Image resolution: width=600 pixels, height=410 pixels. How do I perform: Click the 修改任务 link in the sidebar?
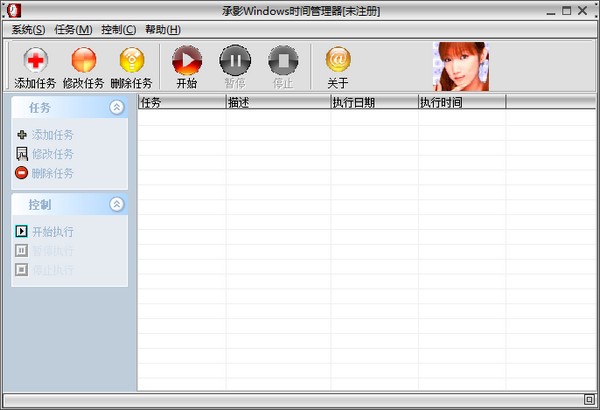[x=52, y=154]
